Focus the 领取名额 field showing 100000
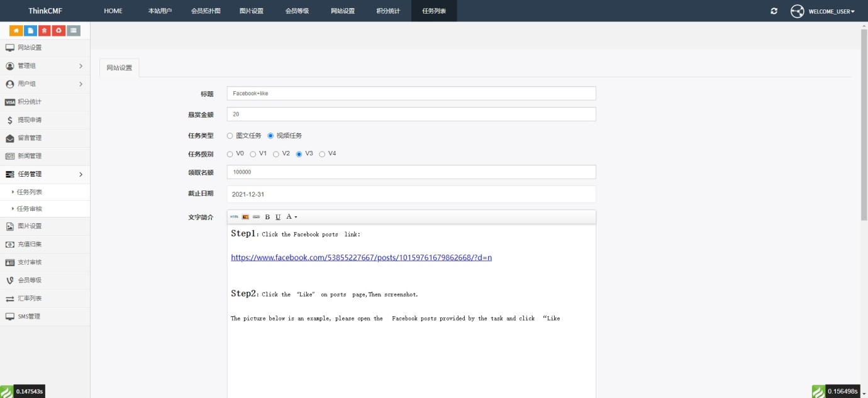Viewport: 868px width, 398px height. point(411,172)
